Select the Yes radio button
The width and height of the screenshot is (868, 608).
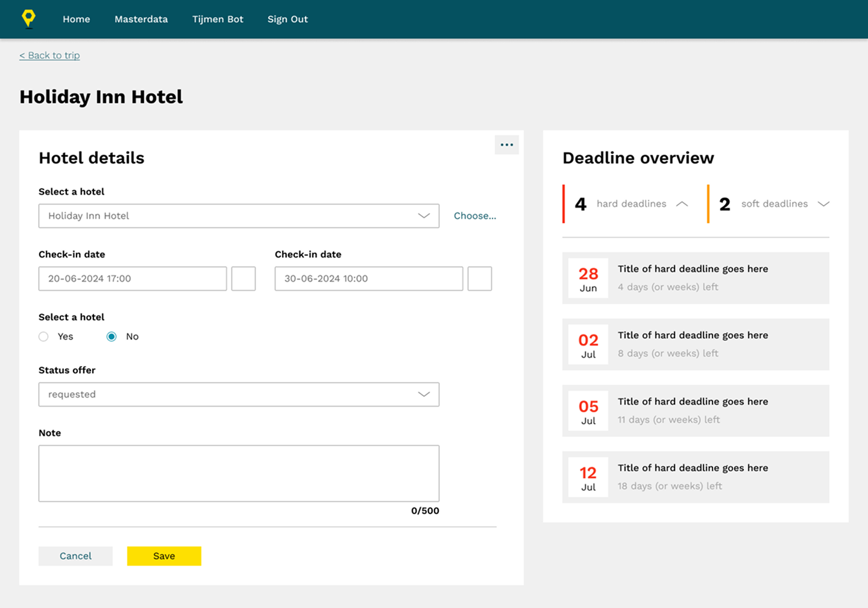pyautogui.click(x=43, y=337)
